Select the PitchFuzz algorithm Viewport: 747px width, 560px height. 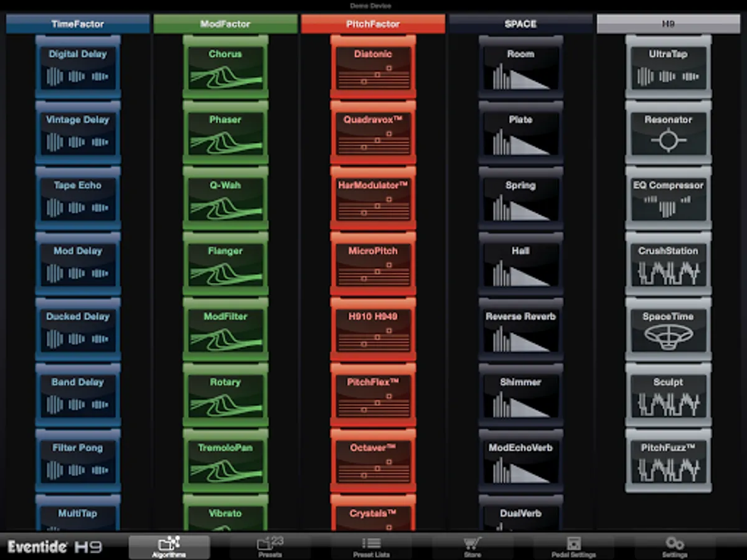[668, 461]
